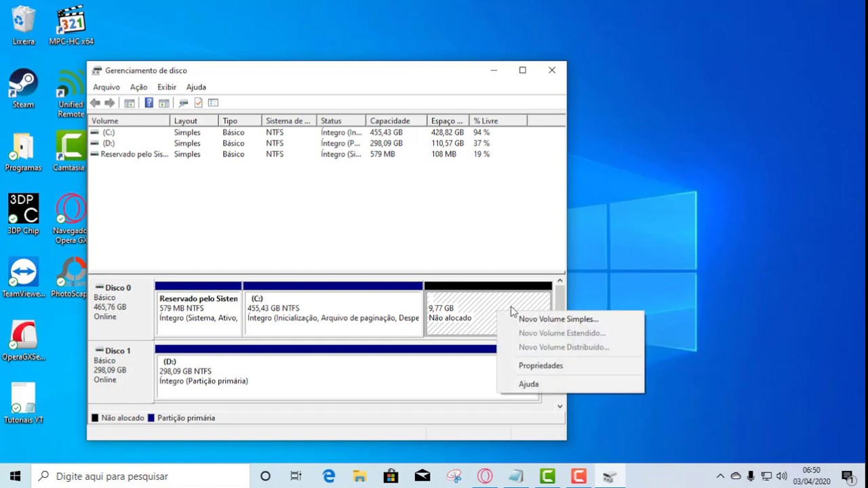Select the Reservado pelo Sistema row in list
The height and width of the screenshot is (488, 868).
point(326,154)
